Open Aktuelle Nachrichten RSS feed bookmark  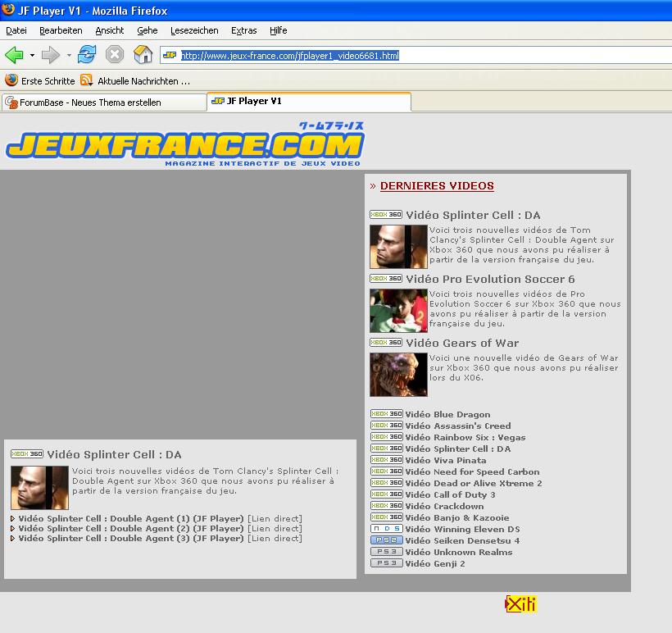[x=135, y=80]
